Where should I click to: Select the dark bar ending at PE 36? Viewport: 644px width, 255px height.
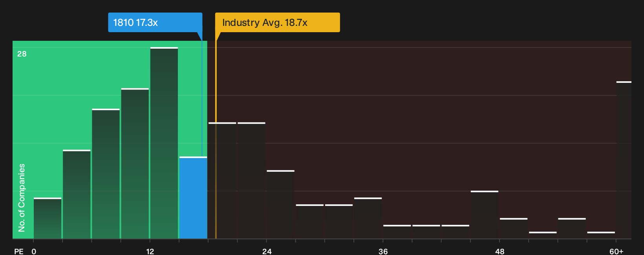point(368,218)
